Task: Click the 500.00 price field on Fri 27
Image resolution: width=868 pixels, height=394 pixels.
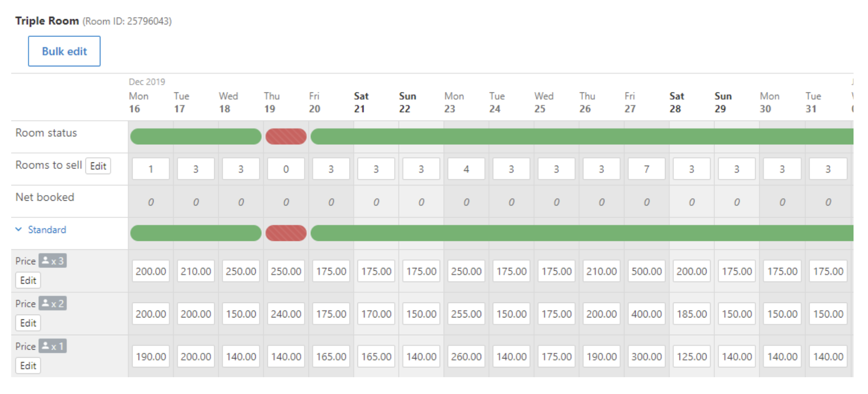Action: [x=647, y=271]
